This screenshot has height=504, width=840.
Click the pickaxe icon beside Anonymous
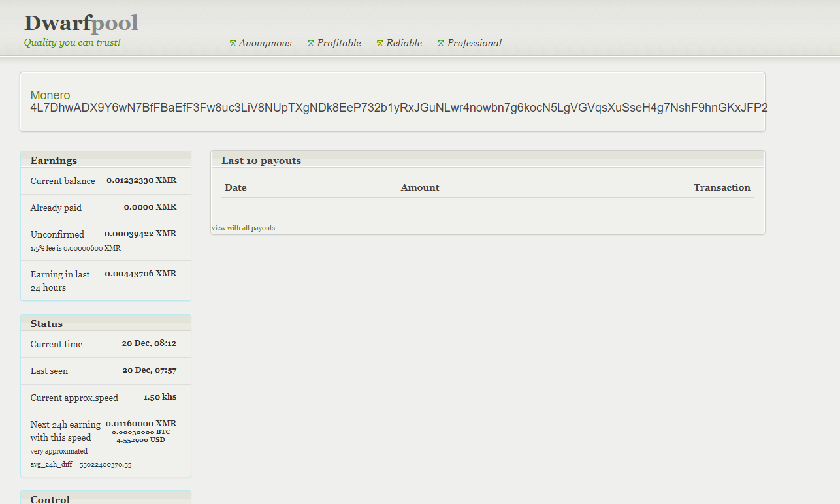point(233,44)
